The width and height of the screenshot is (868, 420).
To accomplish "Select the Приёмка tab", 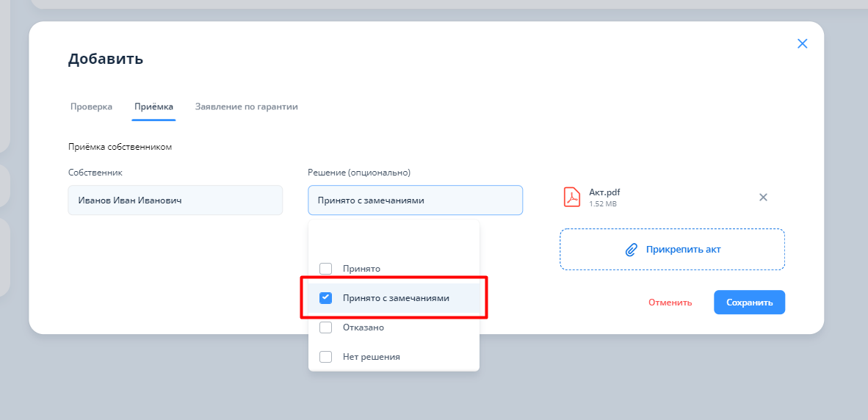I will click(153, 106).
